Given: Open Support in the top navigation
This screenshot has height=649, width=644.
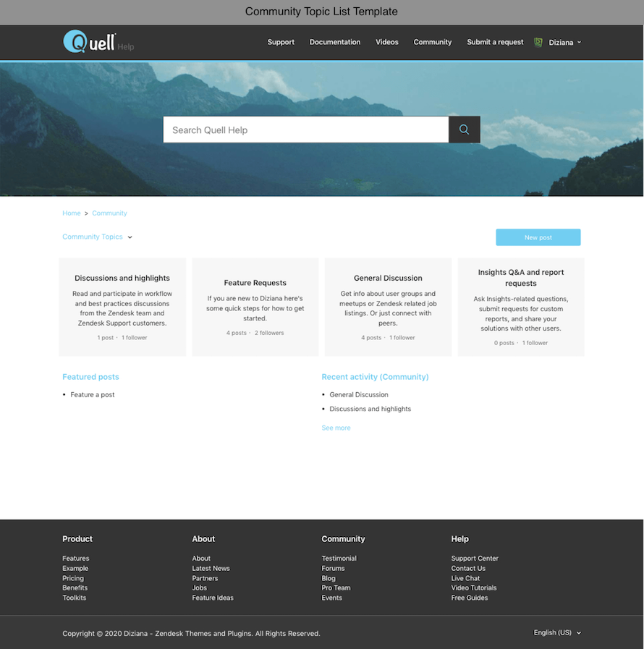Looking at the screenshot, I should [x=281, y=42].
